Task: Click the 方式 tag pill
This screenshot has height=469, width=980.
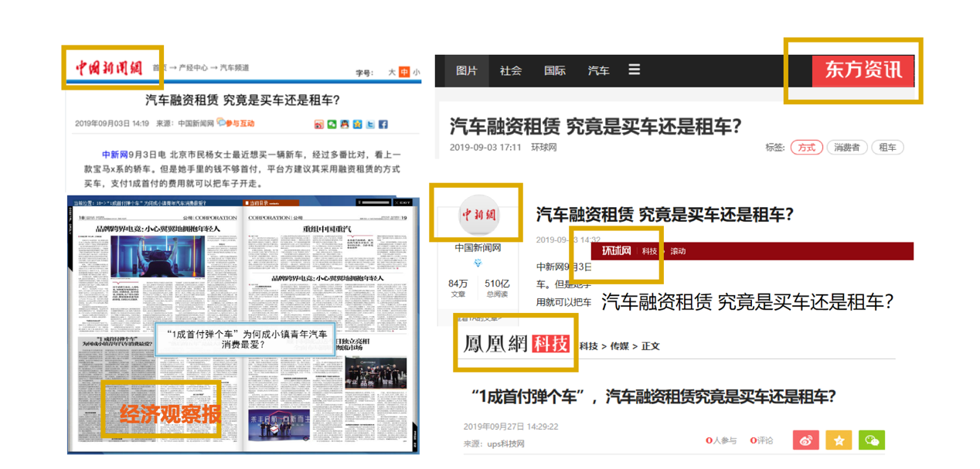Action: click(806, 148)
